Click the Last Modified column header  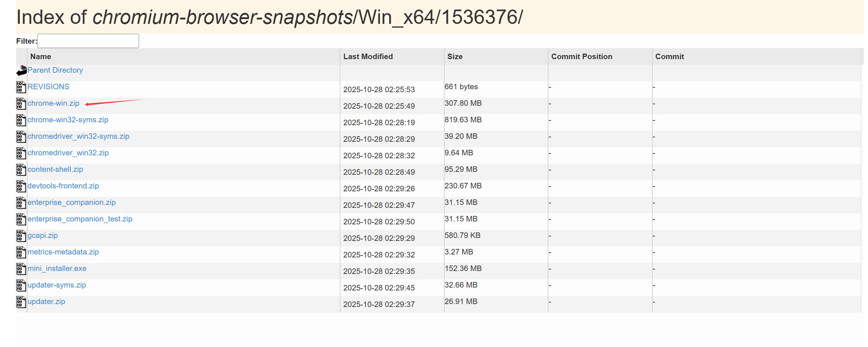click(368, 57)
